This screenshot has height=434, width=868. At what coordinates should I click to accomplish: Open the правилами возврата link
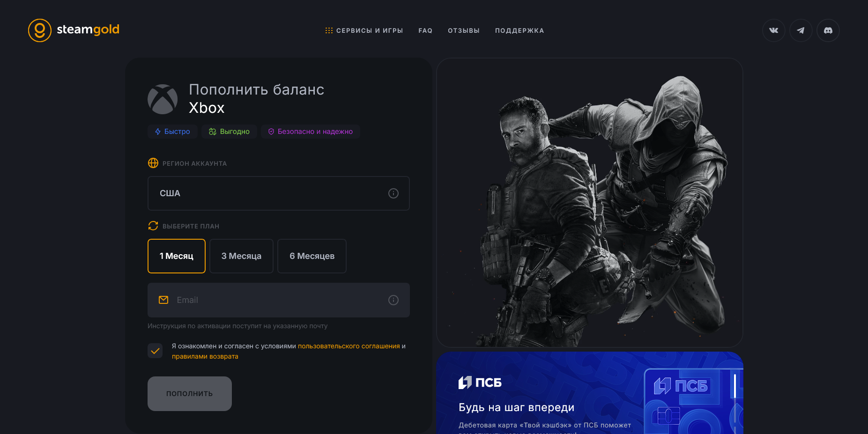tap(205, 356)
